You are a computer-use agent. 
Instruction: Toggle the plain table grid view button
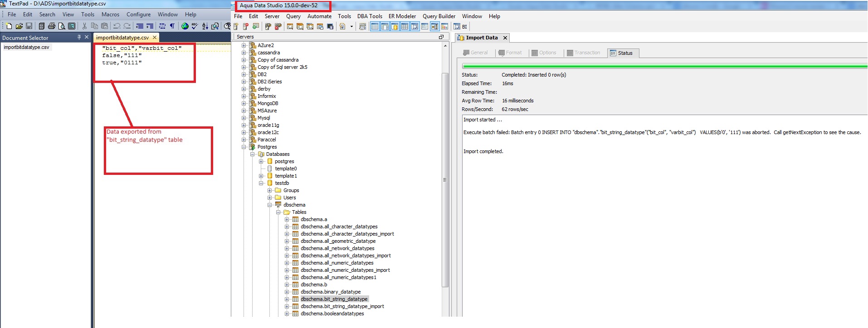coord(405,26)
